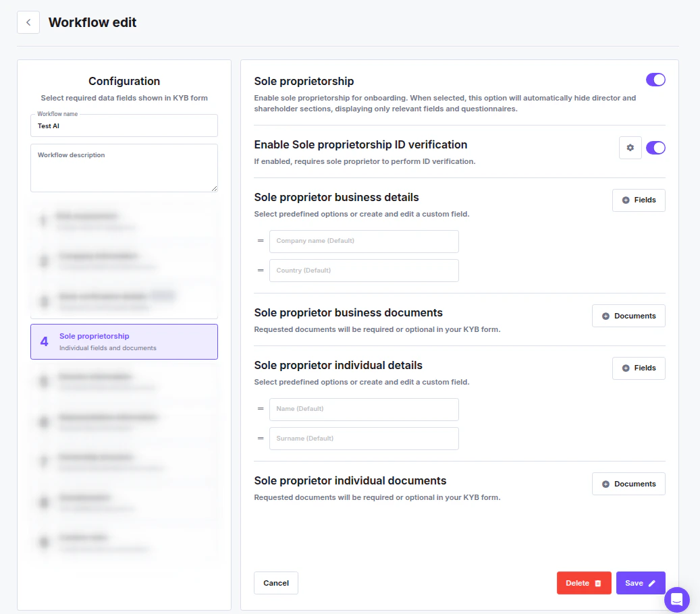Screen dimensions: 700x614
Task: Grab drag handle for Company name field
Action: tap(261, 241)
